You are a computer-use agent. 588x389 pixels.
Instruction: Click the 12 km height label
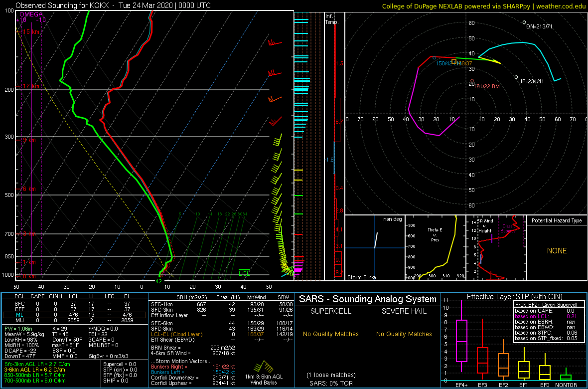[x=31, y=86]
